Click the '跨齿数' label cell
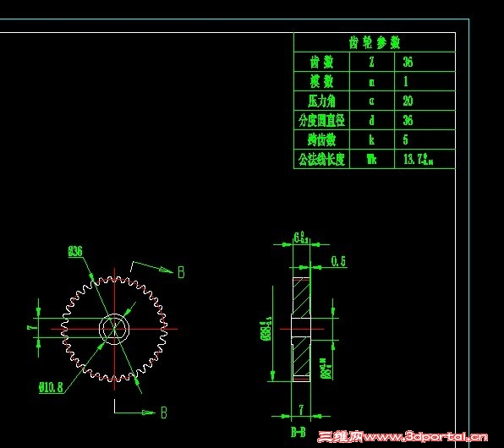Viewport: 504px width, 448px height. point(321,139)
